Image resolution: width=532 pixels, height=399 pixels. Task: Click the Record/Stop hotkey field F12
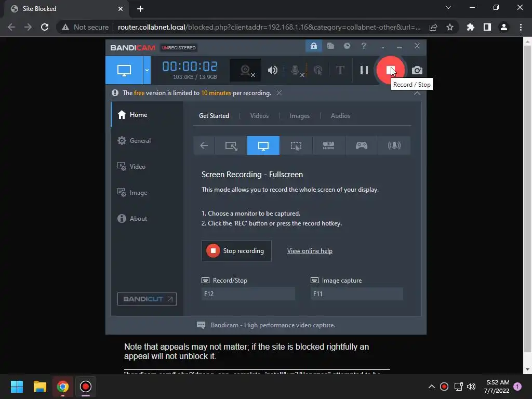pos(248,294)
